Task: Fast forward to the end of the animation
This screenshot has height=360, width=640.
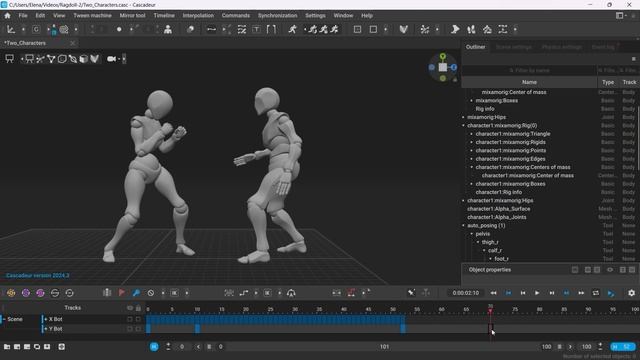Action: click(581, 293)
